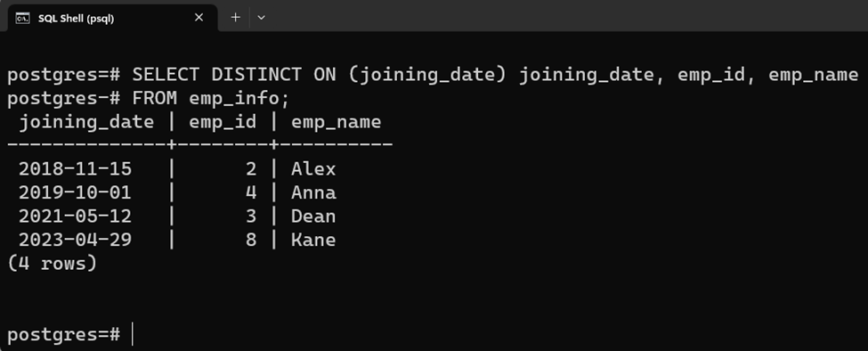This screenshot has width=868, height=351.
Task: Close the SQL Shell (psql) tab
Action: coord(199,18)
